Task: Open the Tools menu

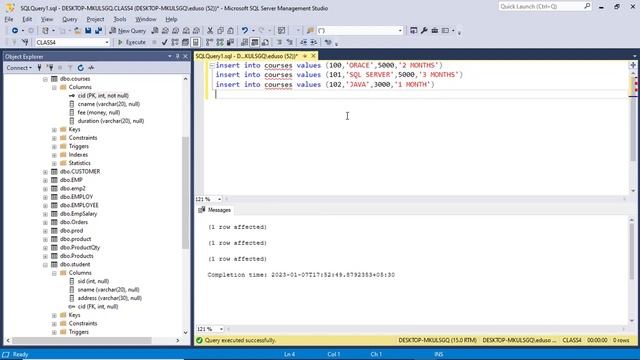Action: pos(120,19)
